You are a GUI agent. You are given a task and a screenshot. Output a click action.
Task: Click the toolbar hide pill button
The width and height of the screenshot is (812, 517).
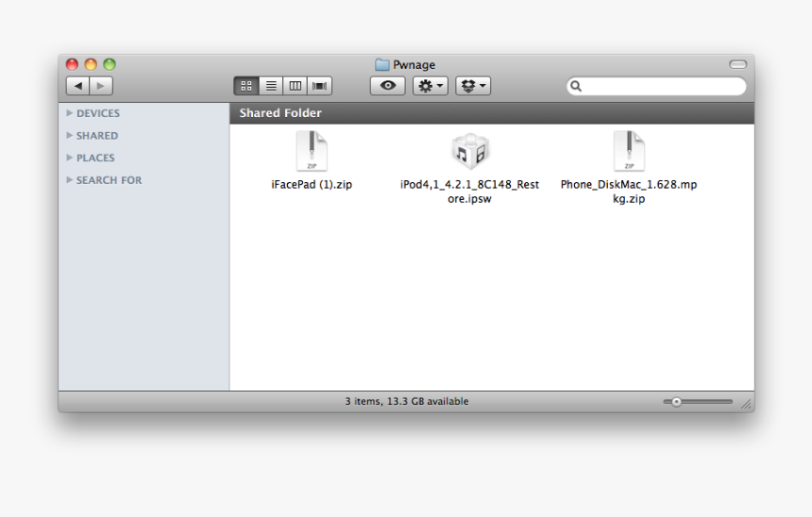pyautogui.click(x=737, y=64)
